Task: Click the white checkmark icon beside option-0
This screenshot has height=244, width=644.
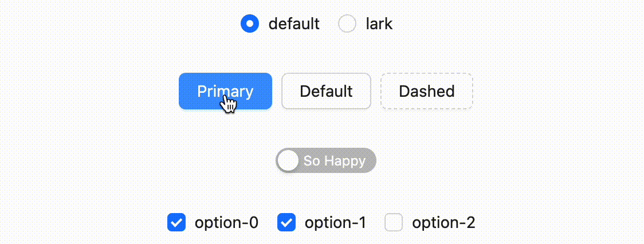Action: [x=176, y=222]
